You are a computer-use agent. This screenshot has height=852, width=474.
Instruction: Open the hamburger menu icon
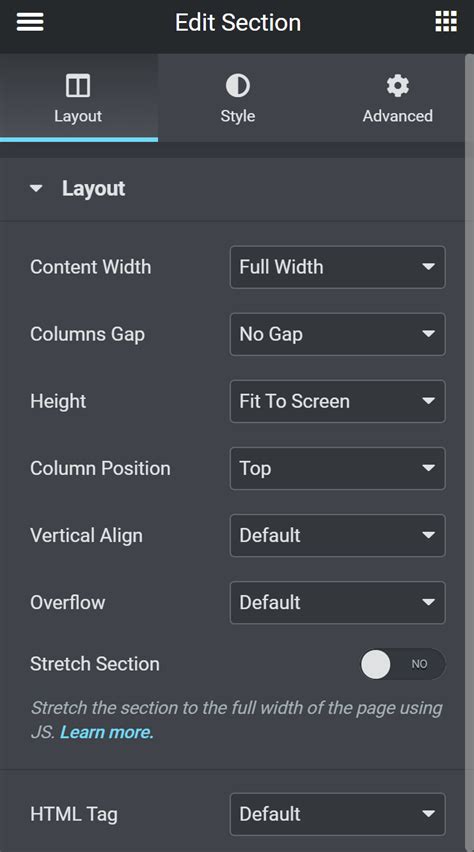click(x=30, y=23)
